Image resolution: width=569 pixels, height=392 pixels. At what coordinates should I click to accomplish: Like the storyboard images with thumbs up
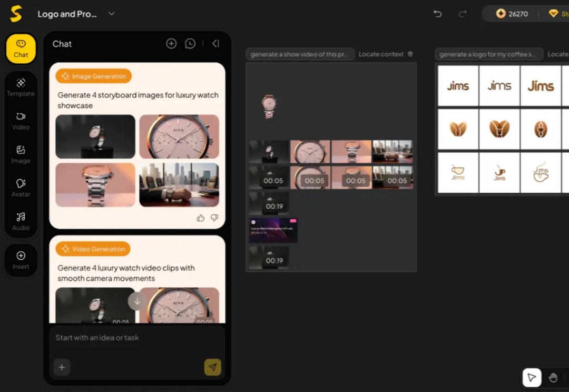201,218
